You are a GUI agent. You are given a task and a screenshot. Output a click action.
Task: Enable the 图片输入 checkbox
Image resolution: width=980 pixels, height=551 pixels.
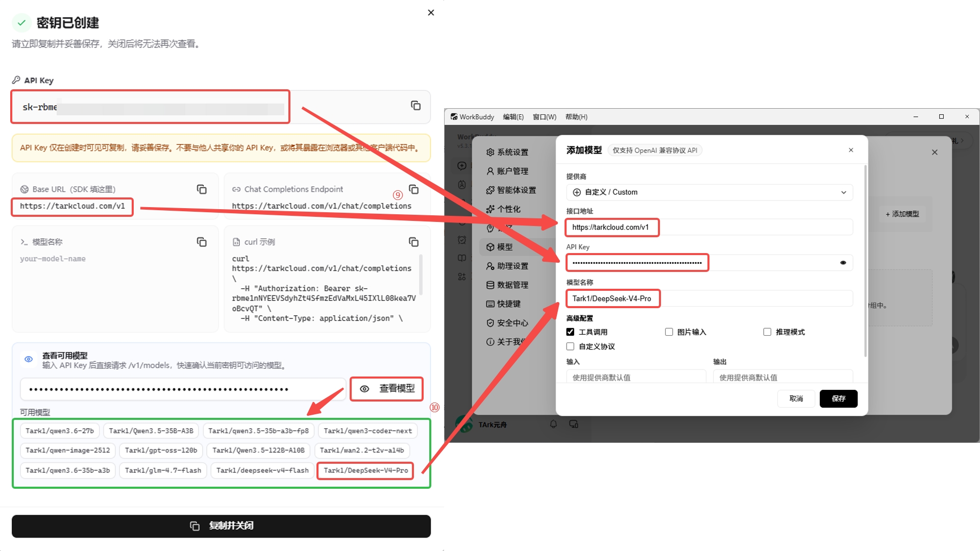coord(669,332)
